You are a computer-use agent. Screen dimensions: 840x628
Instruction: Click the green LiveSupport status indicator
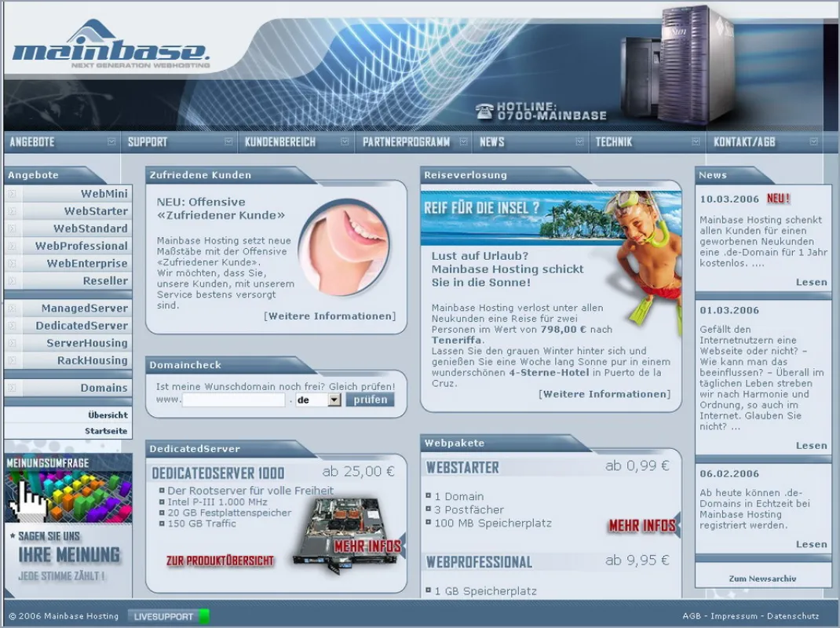pos(204,616)
